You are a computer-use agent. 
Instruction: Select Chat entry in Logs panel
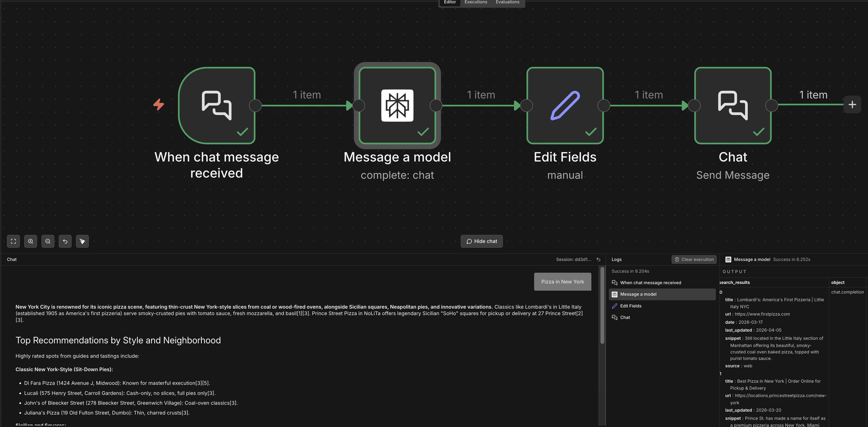click(x=625, y=317)
